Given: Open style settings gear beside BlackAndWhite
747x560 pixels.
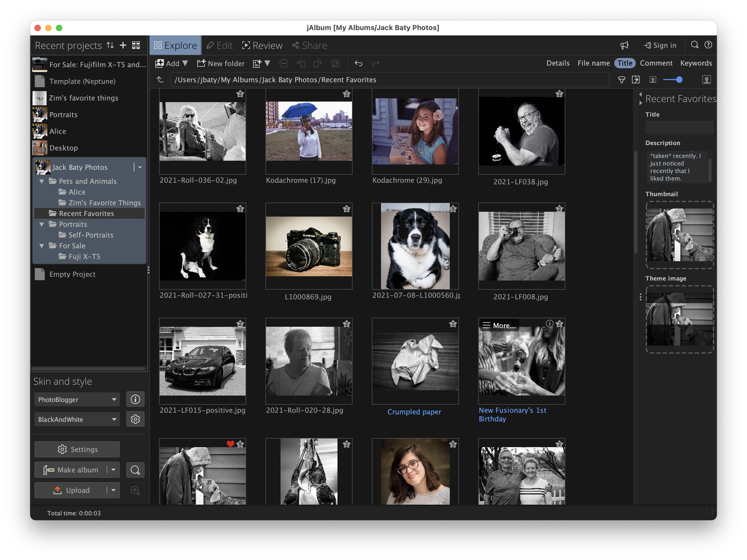Looking at the screenshot, I should [135, 419].
